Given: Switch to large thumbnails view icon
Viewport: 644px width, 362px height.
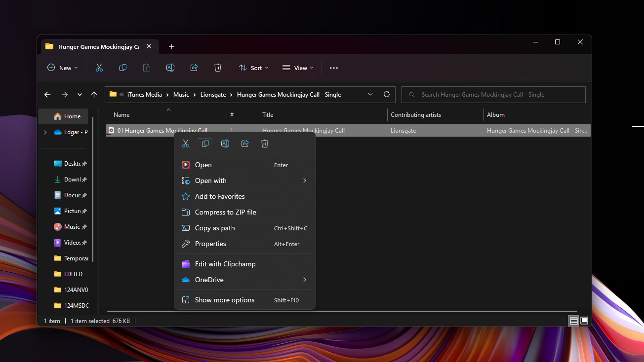Looking at the screenshot, I should coord(584,321).
